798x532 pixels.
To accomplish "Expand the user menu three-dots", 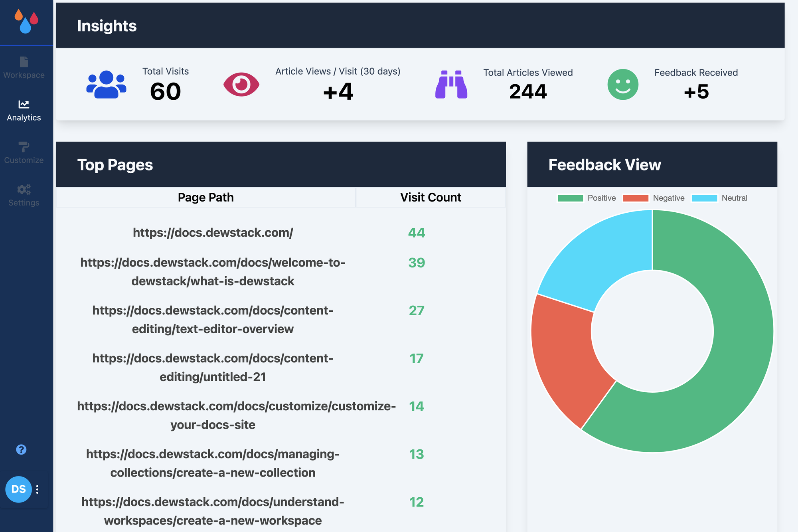I will (x=38, y=489).
